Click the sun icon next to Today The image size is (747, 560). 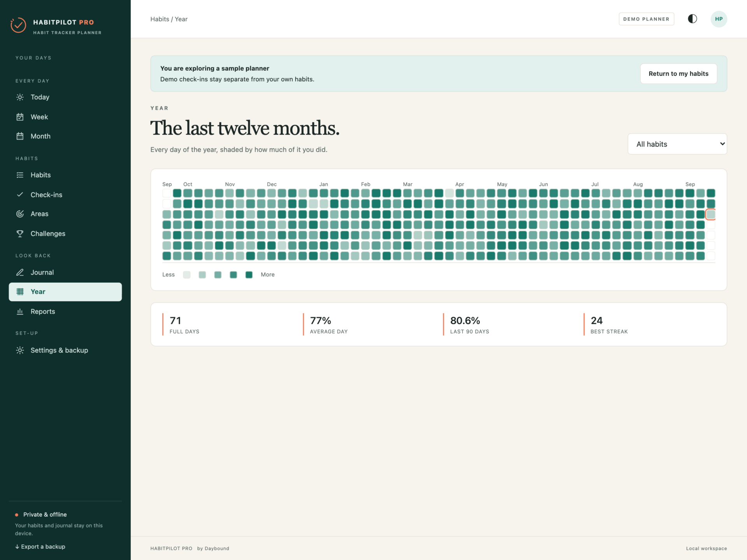[20, 97]
